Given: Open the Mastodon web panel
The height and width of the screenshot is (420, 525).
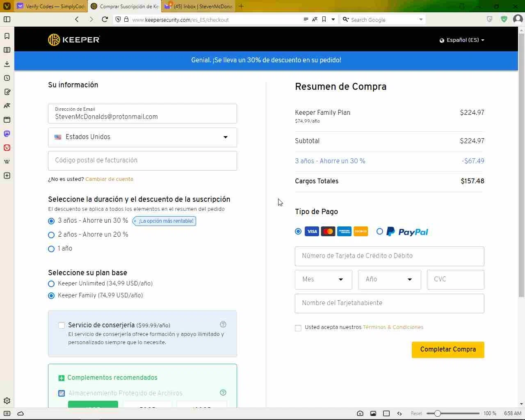Looking at the screenshot, I should (7, 134).
